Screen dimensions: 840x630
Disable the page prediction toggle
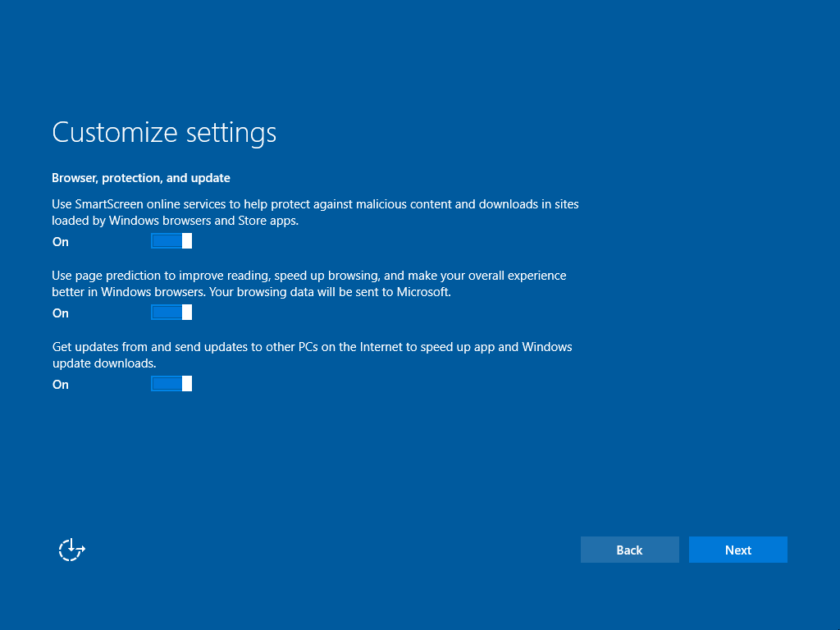[x=171, y=313]
